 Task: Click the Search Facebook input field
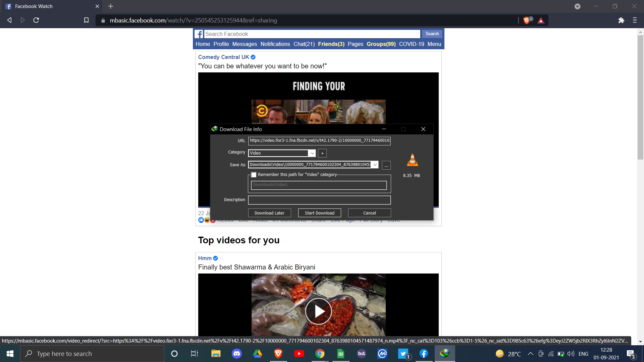(312, 34)
